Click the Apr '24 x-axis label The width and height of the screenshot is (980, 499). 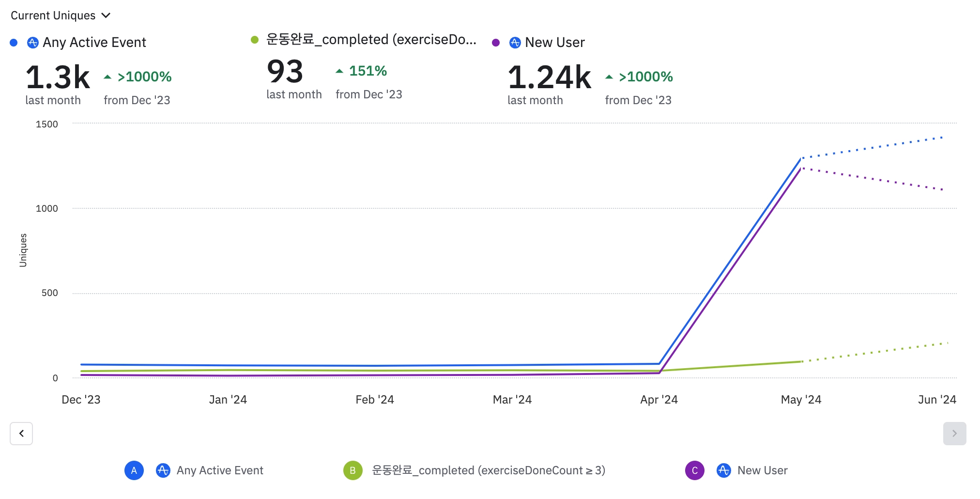tap(659, 400)
